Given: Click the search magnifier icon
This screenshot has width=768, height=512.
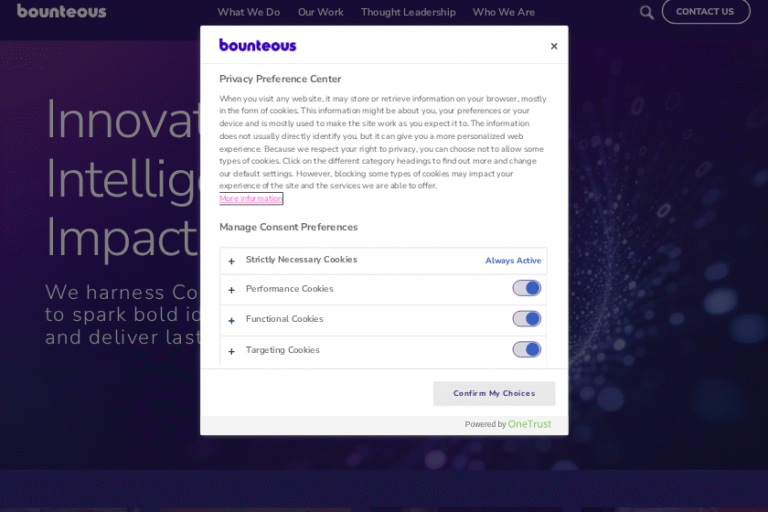Looking at the screenshot, I should click(647, 13).
